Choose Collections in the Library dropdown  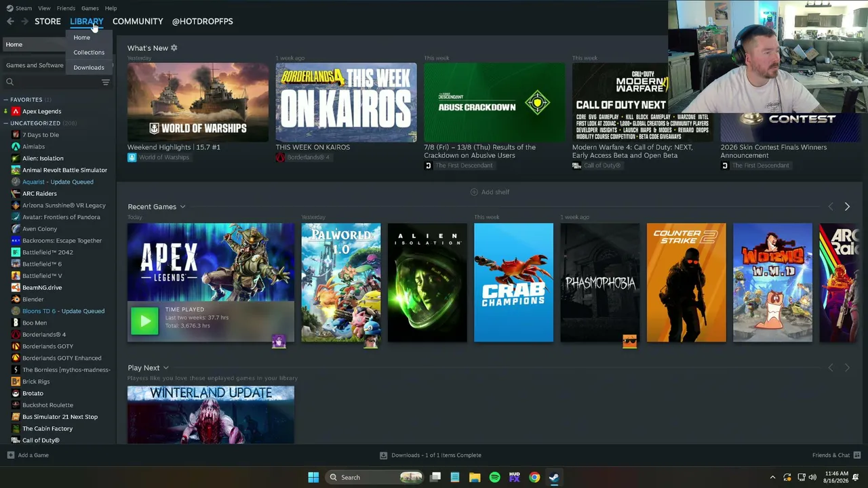tap(89, 52)
